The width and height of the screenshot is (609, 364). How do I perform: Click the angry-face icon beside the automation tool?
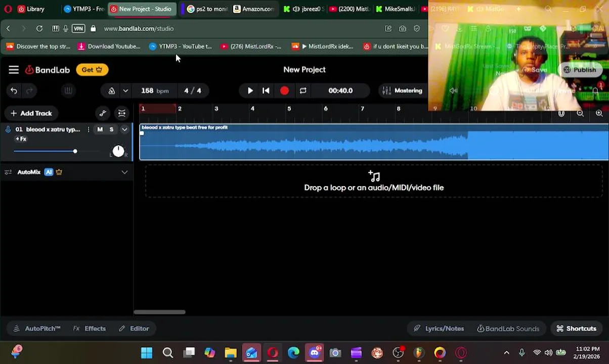pyautogui.click(x=122, y=113)
